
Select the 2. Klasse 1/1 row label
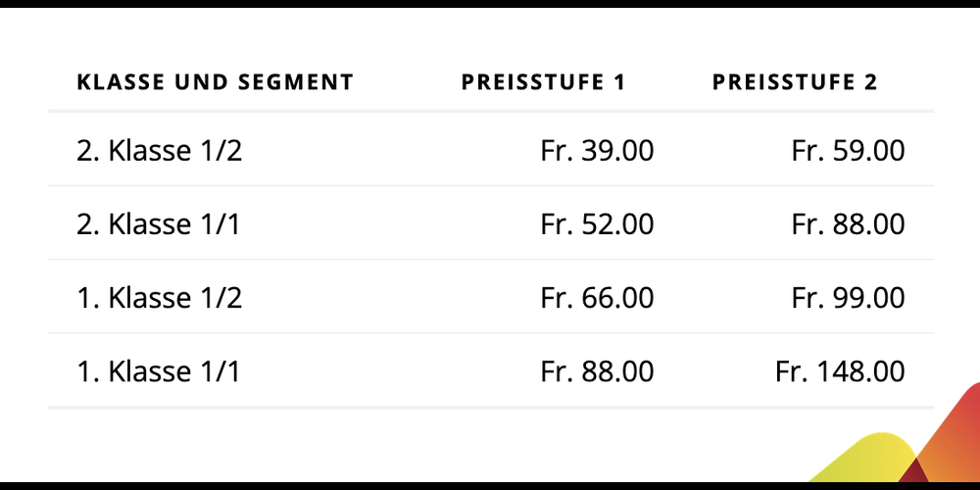click(159, 224)
